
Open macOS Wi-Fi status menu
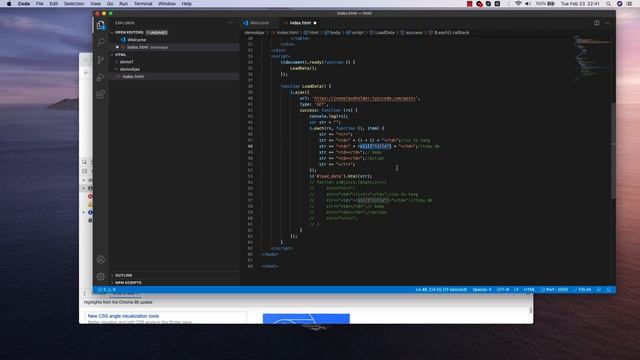coord(518,4)
